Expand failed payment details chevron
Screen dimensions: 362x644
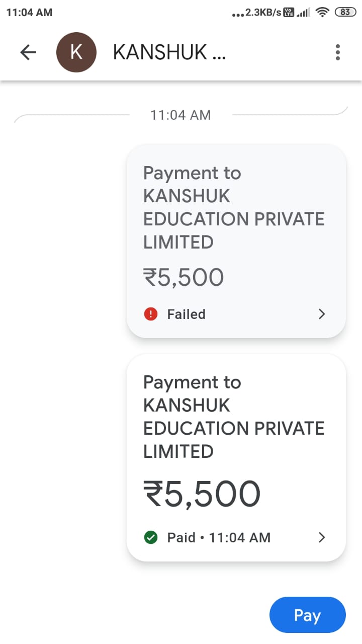point(322,314)
